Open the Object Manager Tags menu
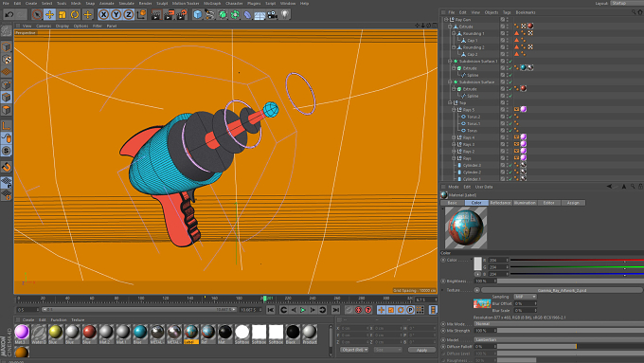644x363 pixels. pyautogui.click(x=507, y=12)
